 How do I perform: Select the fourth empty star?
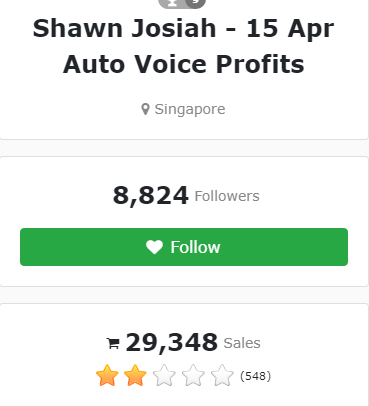click(193, 376)
